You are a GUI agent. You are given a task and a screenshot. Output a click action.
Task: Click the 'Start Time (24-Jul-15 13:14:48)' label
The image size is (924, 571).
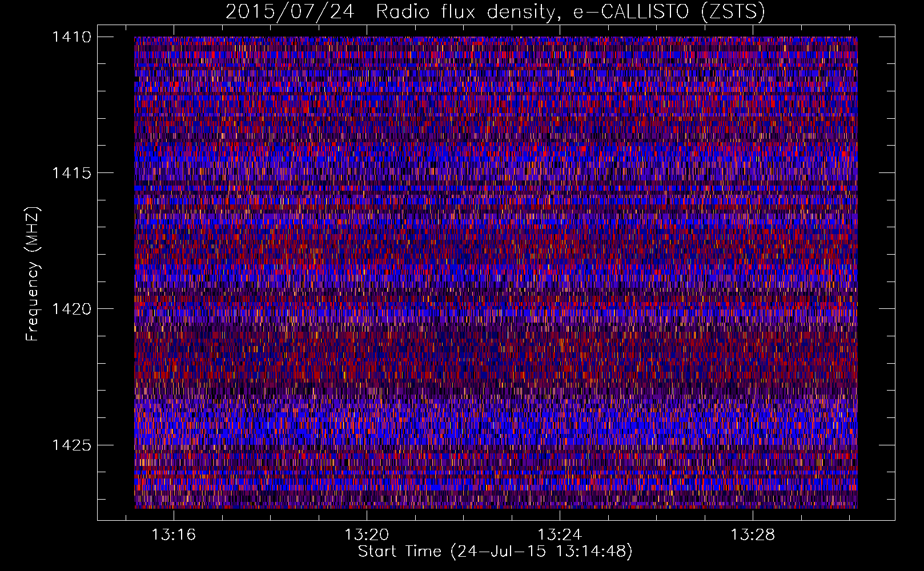tap(495, 552)
